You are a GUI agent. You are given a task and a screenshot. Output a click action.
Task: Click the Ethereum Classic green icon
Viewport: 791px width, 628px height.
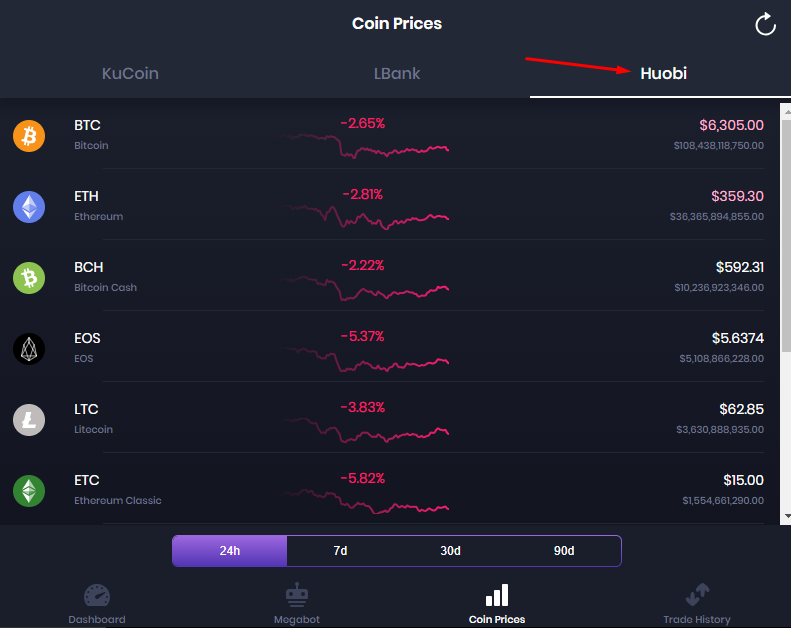coord(29,491)
